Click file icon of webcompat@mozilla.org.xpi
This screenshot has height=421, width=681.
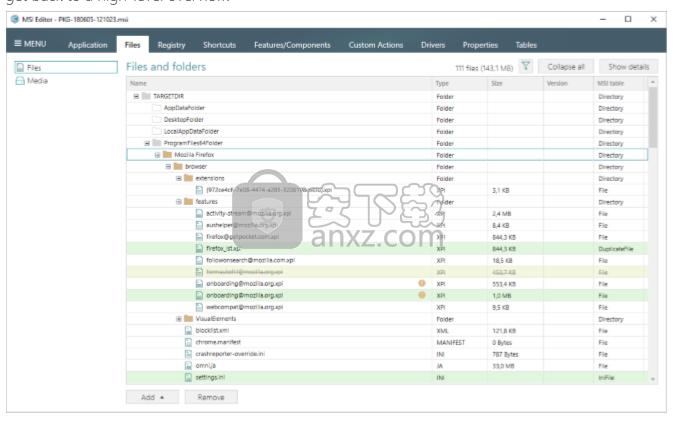199,307
